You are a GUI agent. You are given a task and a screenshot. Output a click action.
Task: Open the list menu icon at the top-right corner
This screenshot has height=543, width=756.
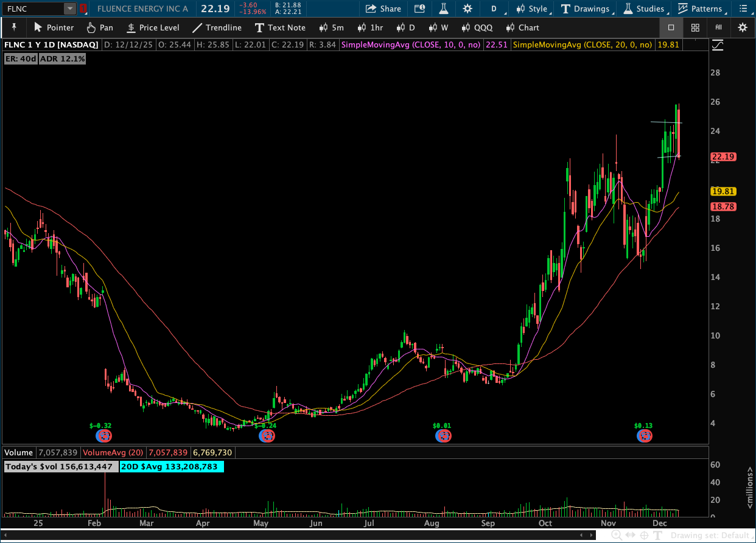point(742,9)
